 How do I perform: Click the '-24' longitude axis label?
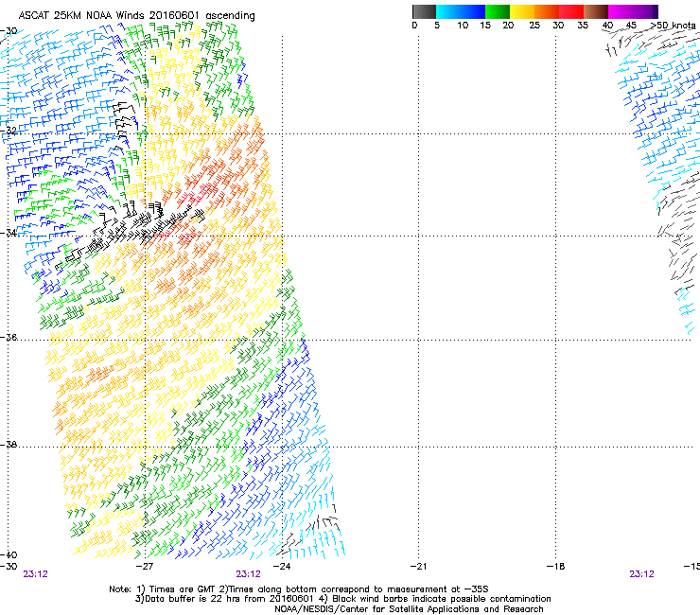coord(282,567)
